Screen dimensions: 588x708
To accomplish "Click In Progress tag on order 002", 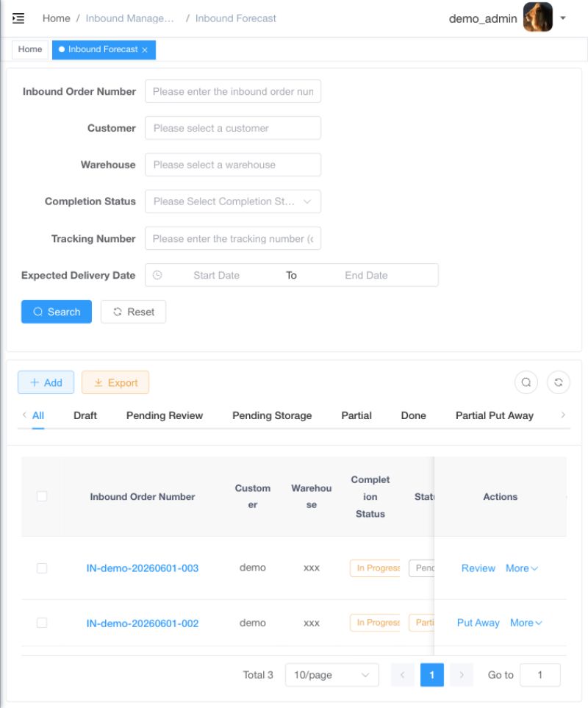I will 375,623.
